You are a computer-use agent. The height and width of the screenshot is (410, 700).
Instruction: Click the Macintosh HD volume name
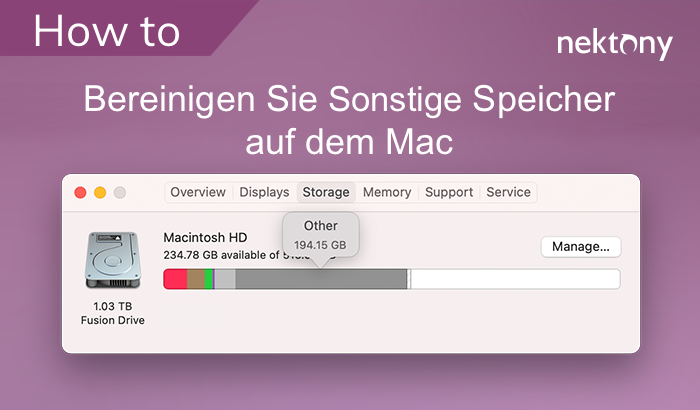205,237
